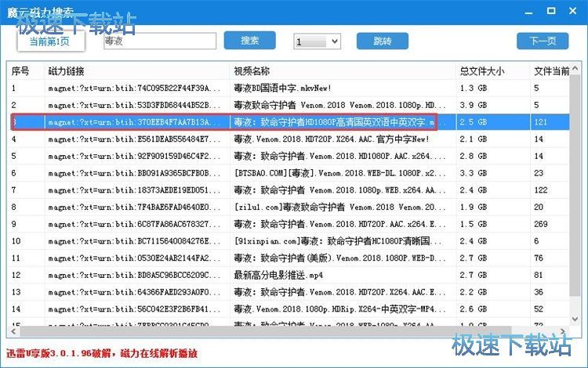Click file count cell 269
Screen dimensions: 588x368
[541, 224]
